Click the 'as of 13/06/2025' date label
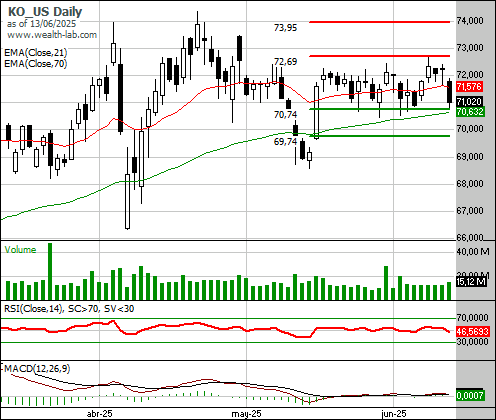The image size is (496, 420). pos(41,24)
